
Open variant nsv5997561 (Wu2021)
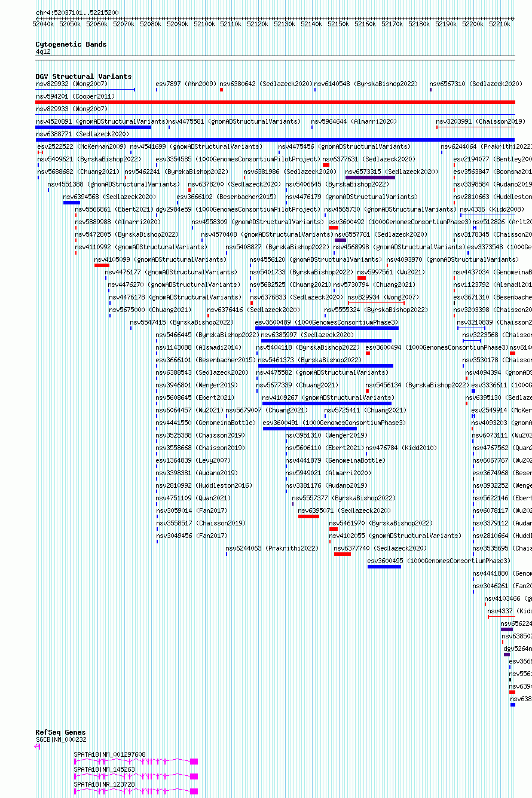click(390, 272)
